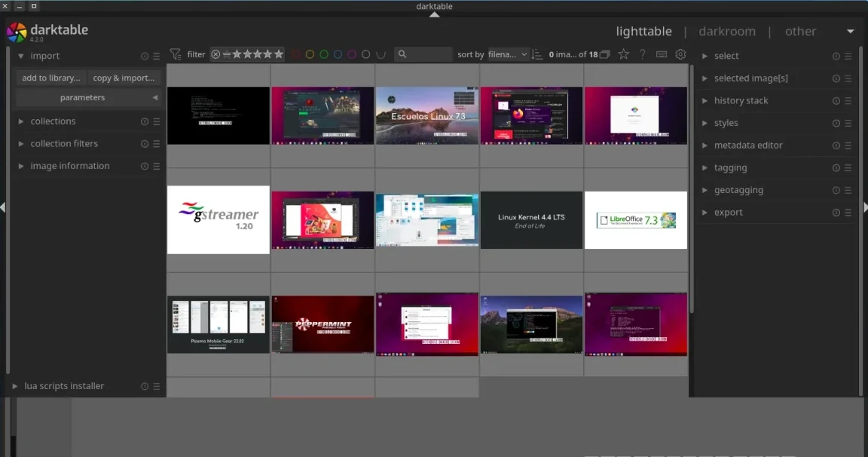Toggle yellow color label filter
Screen dimensions: 868x457
310,54
